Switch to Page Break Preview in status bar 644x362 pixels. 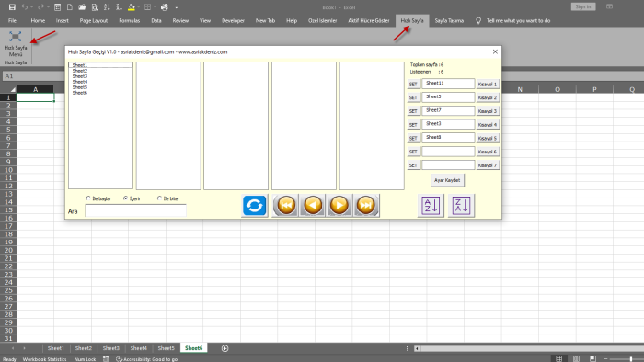(592, 358)
